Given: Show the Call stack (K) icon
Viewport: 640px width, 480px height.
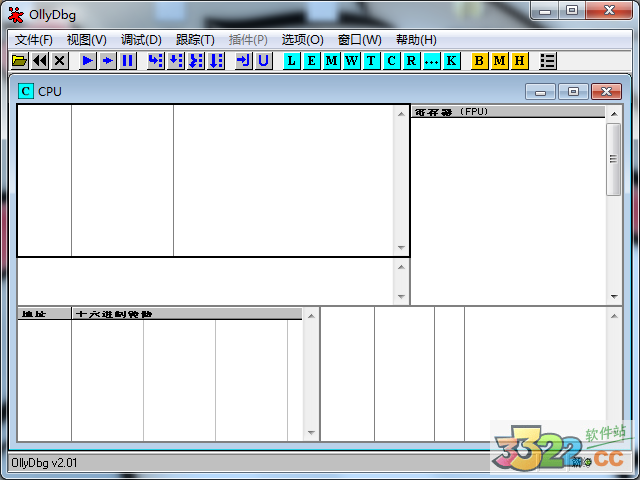Looking at the screenshot, I should [452, 61].
